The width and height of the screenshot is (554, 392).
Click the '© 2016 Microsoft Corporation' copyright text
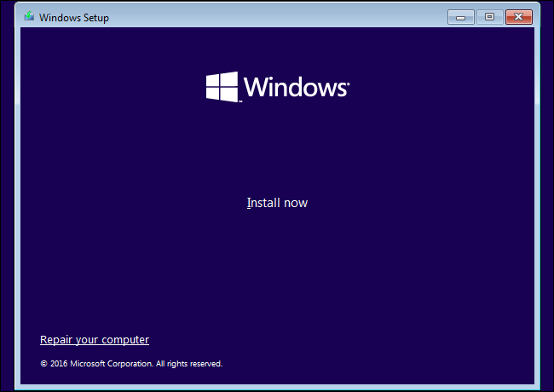131,363
